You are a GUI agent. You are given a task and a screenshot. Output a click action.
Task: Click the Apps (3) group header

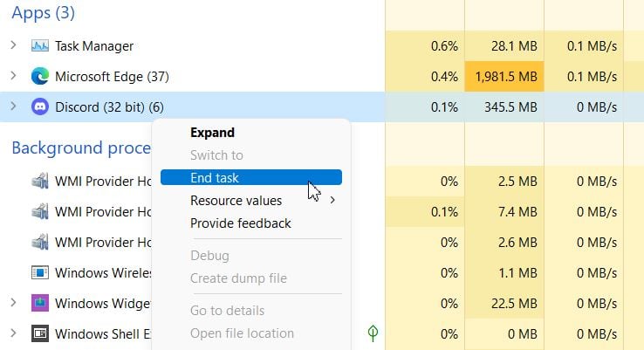(43, 13)
